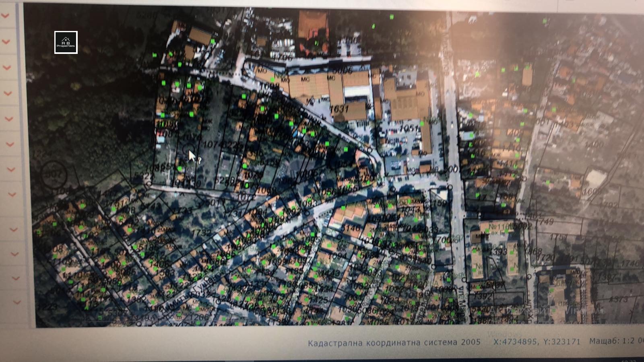Click the RB Properties logo icon

pyautogui.click(x=66, y=42)
